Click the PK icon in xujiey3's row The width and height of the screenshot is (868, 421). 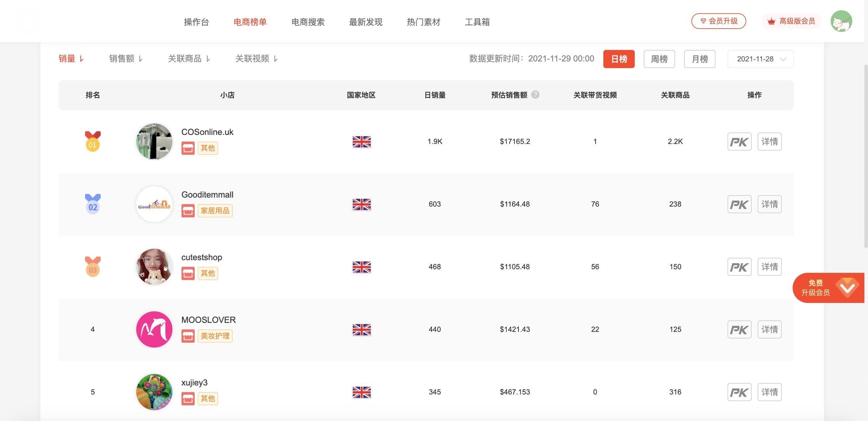[739, 392]
